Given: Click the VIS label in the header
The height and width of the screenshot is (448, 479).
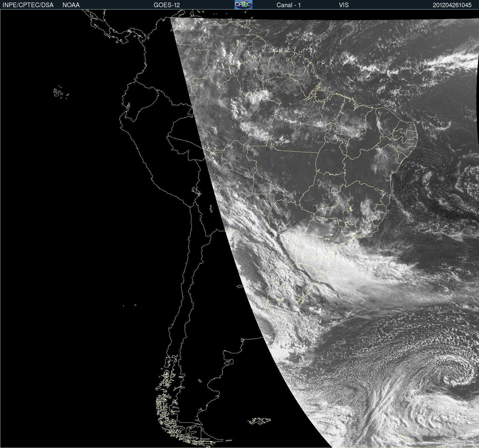Looking at the screenshot, I should tap(344, 5).
